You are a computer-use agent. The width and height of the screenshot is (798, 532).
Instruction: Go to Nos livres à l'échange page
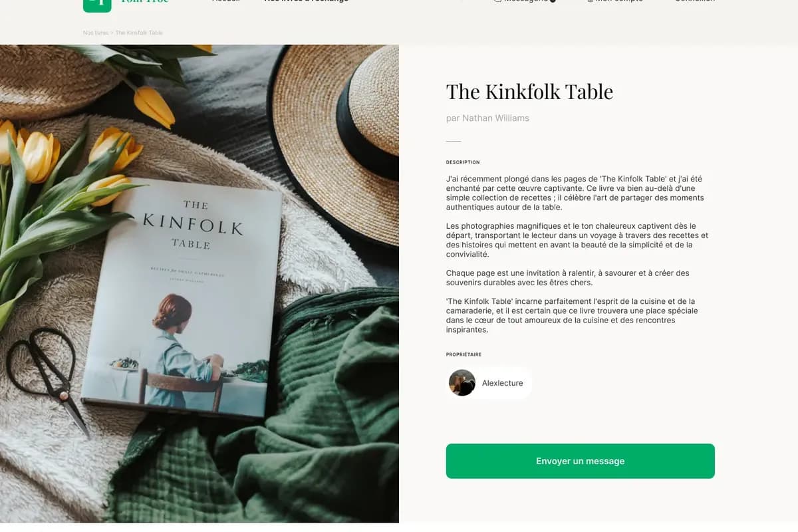click(x=306, y=1)
